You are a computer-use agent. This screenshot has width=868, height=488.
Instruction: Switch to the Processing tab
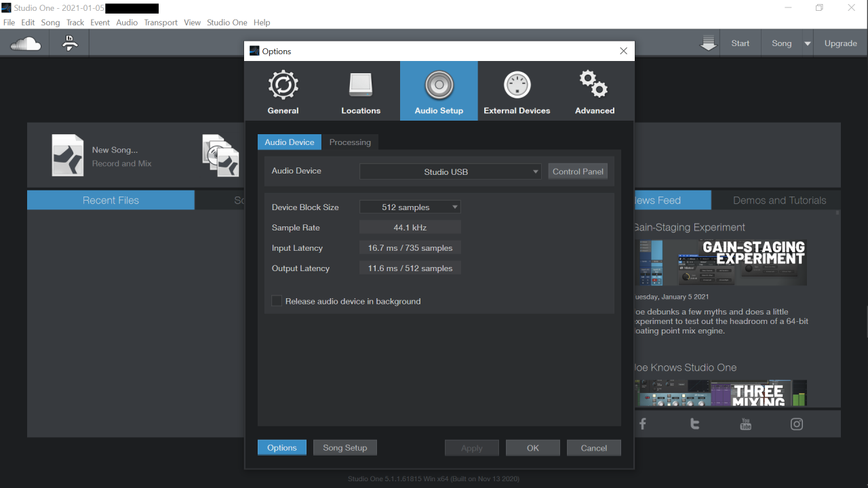(350, 142)
